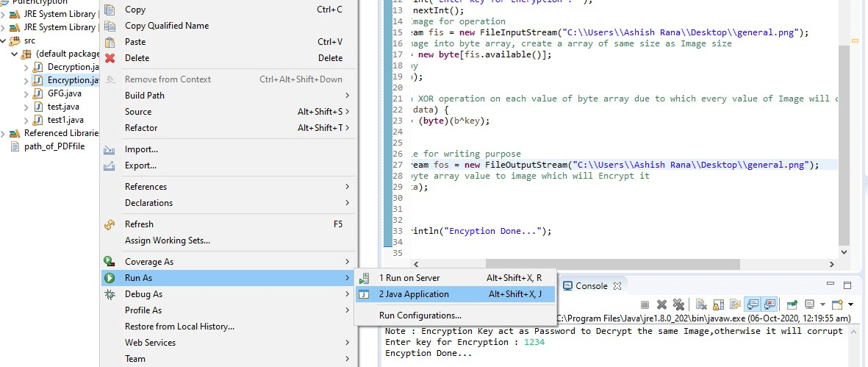Expand first JRE System Library node
This screenshot has width=868, height=367.
click(4, 15)
